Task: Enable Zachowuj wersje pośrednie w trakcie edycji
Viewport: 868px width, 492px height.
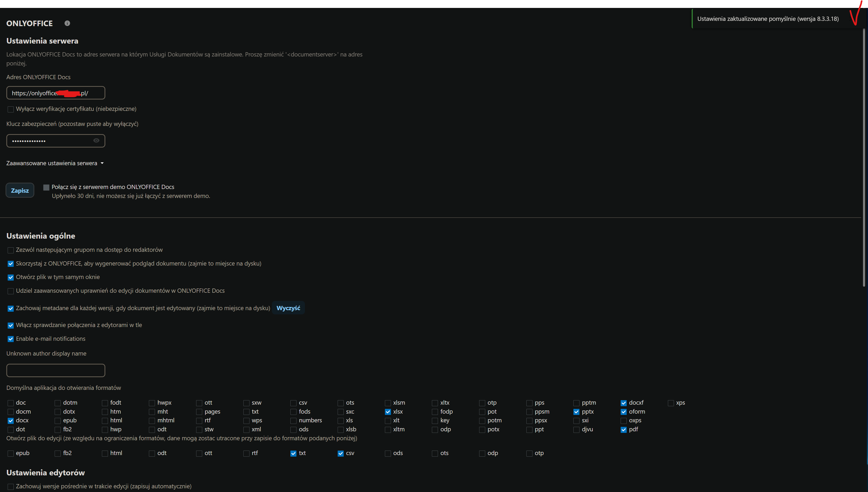Action: click(x=11, y=487)
